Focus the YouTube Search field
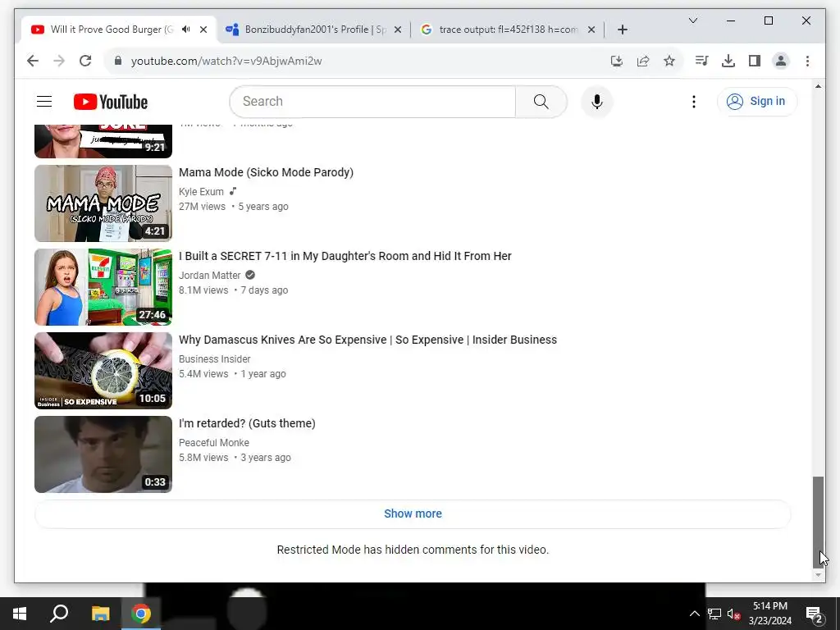Screen dimensions: 840x630 (373, 101)
